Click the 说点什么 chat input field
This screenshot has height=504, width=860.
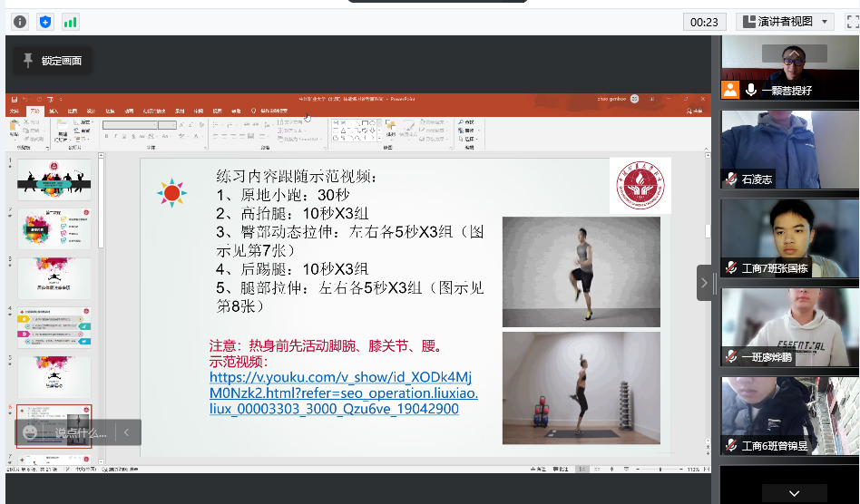click(x=80, y=432)
